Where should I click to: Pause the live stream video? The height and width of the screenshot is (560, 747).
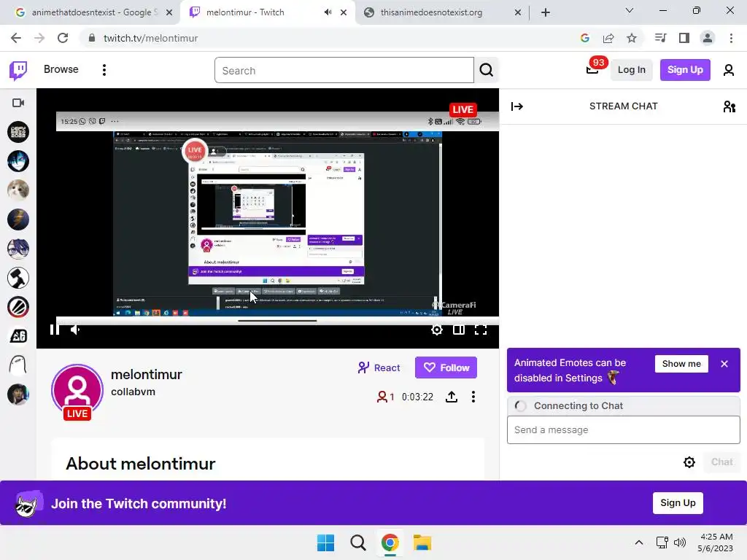[55, 329]
